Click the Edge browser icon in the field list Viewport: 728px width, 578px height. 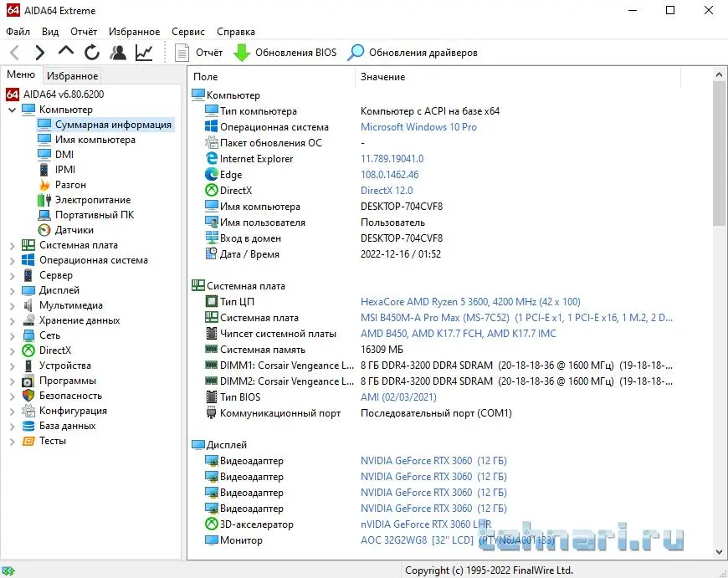tap(211, 175)
